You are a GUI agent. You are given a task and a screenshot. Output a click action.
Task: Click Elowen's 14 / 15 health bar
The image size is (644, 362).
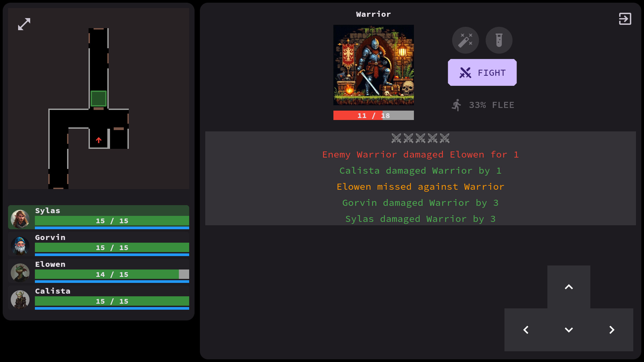tap(112, 274)
